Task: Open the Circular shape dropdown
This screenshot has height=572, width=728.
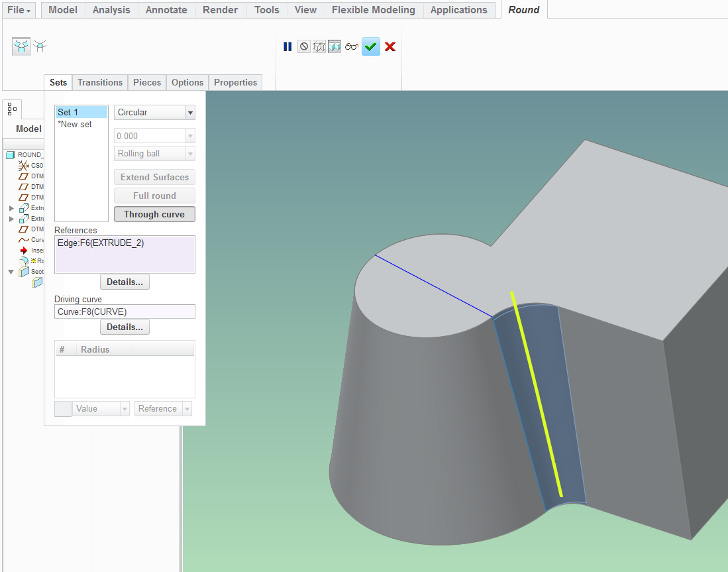Action: [x=190, y=113]
